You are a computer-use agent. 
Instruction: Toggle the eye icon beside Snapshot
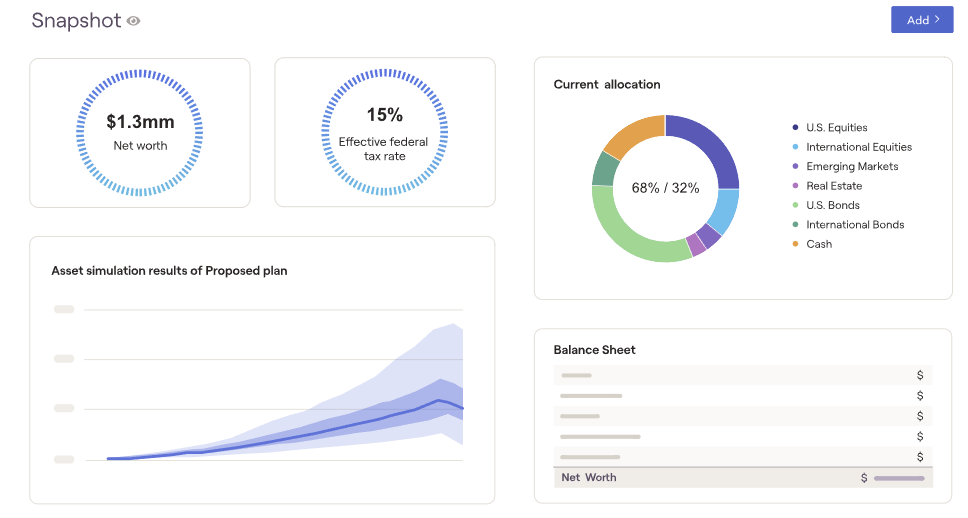tap(134, 21)
